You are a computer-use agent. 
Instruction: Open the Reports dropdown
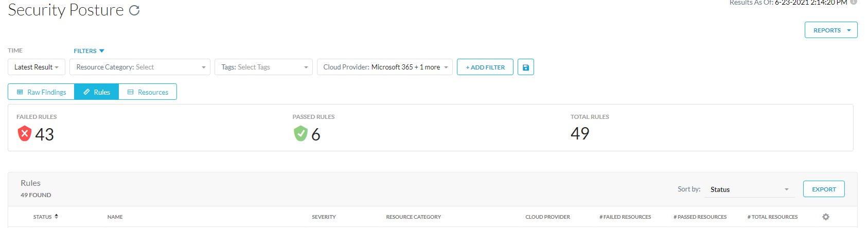pyautogui.click(x=831, y=30)
